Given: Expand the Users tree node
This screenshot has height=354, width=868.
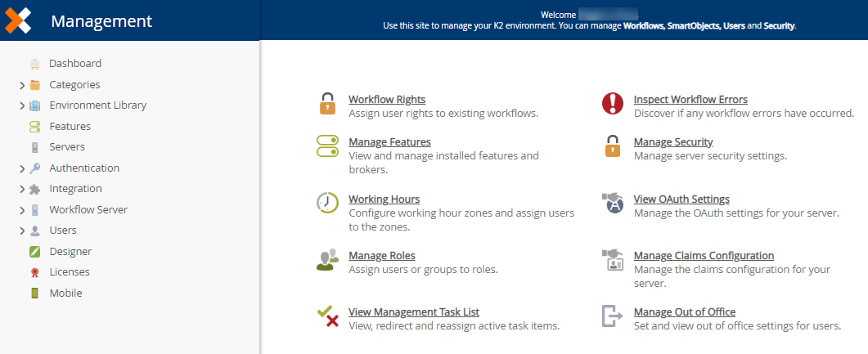Looking at the screenshot, I should (x=22, y=231).
